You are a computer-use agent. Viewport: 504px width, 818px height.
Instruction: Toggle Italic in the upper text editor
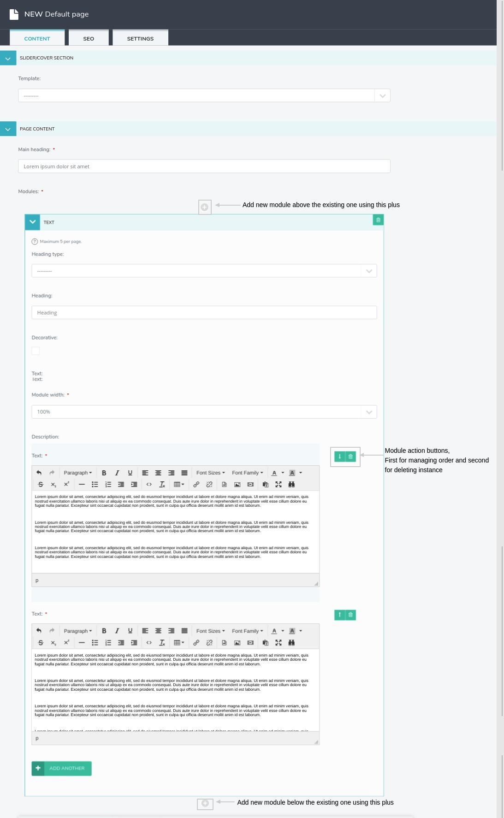pyautogui.click(x=117, y=473)
